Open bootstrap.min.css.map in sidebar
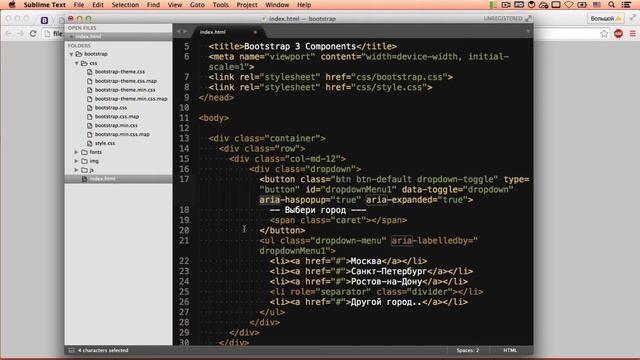The width and height of the screenshot is (640, 360). pyautogui.click(x=122, y=134)
